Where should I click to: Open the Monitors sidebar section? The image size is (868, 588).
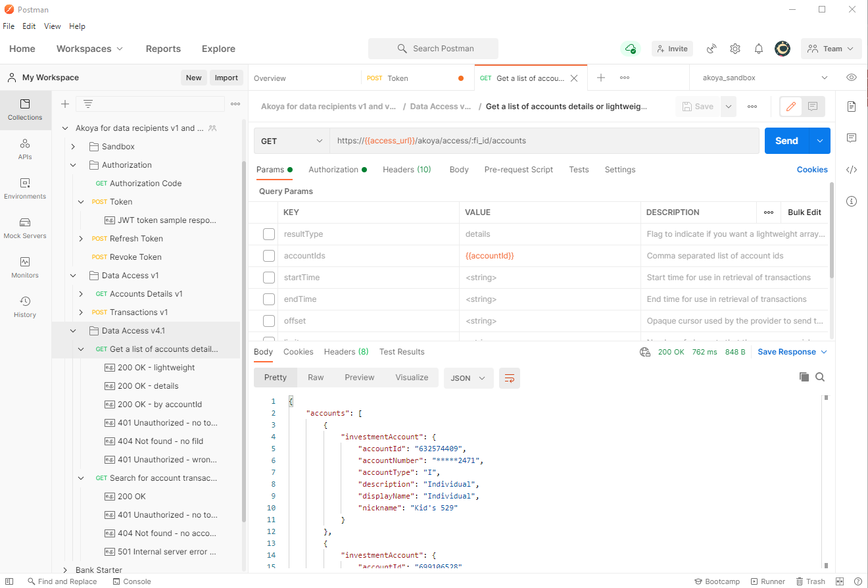pos(25,268)
